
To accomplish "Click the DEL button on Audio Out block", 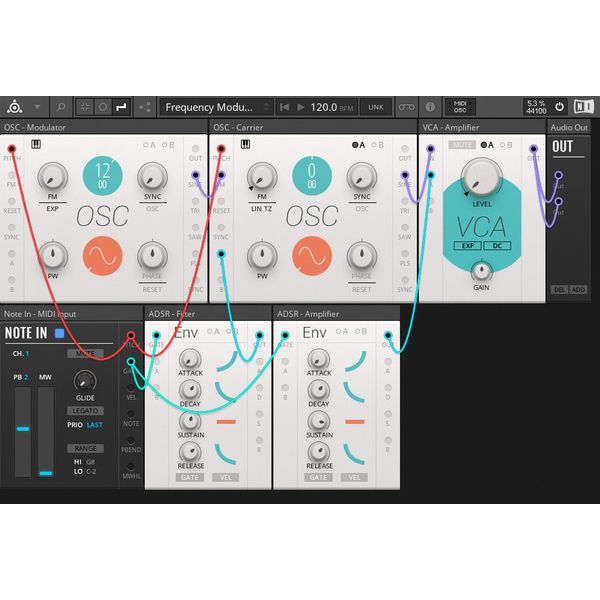I will [559, 290].
